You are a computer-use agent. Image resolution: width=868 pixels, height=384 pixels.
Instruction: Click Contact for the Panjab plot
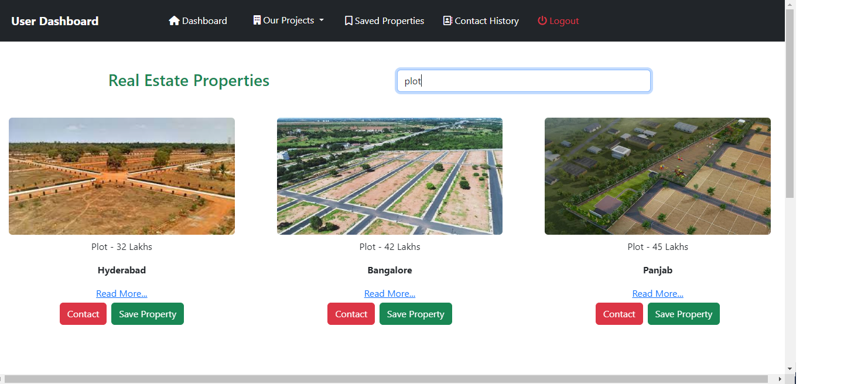[619, 314]
